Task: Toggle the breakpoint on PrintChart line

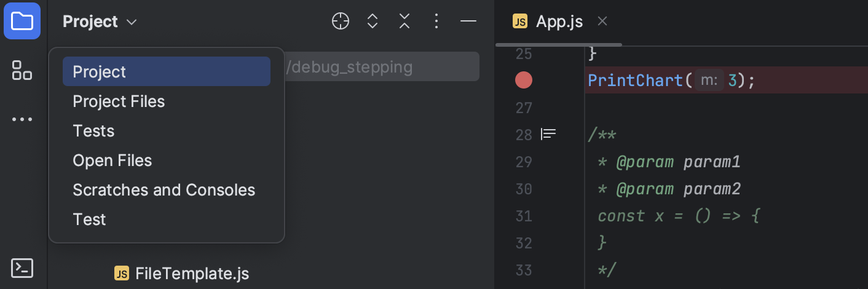Action: pos(524,81)
